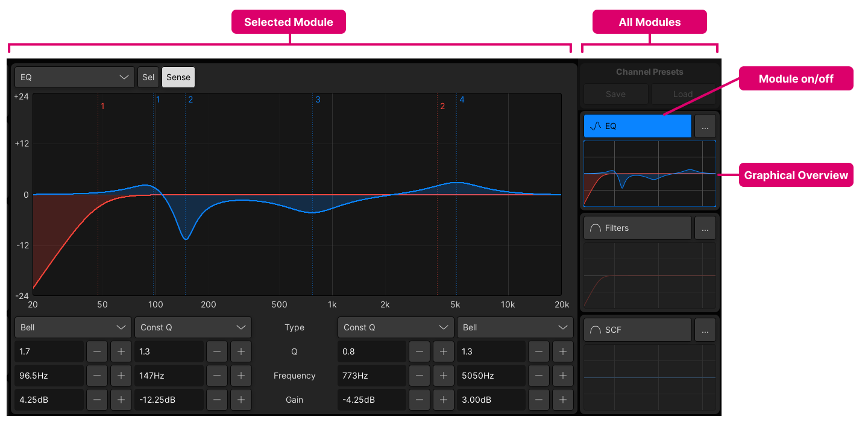This screenshot has height=422, width=868.
Task: Open the EQ module's three-dot options
Action: tap(705, 126)
